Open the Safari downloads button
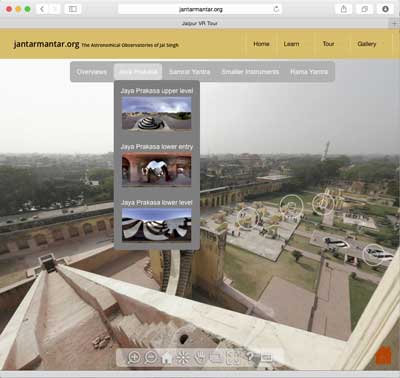Screen dimensions: 400x378 [385, 9]
